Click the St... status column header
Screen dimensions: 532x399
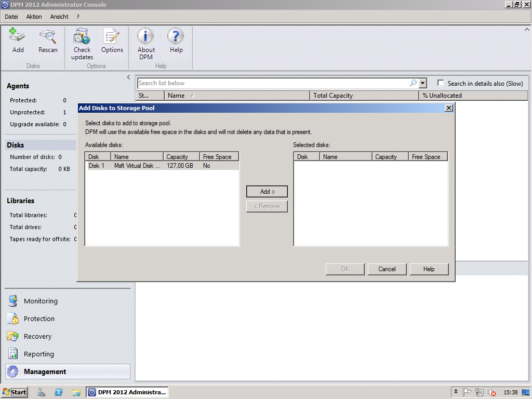[150, 96]
